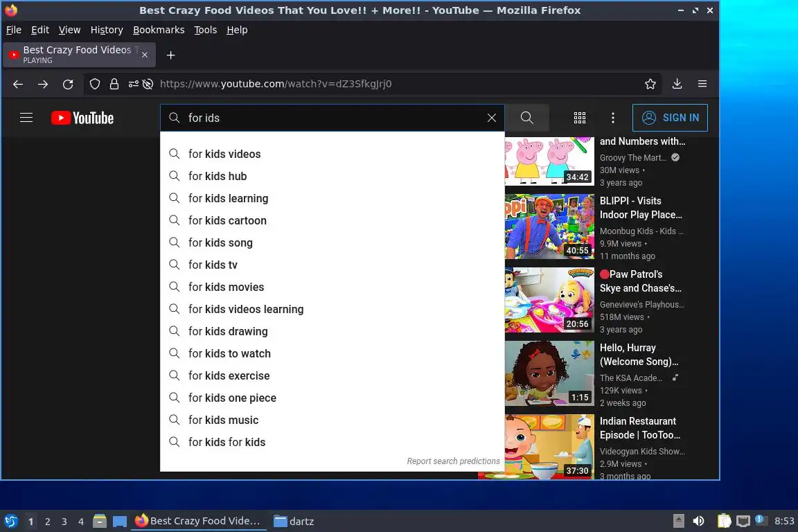This screenshot has height=532, width=798.
Task: Open the YouTube apps grid icon
Action: (x=580, y=118)
